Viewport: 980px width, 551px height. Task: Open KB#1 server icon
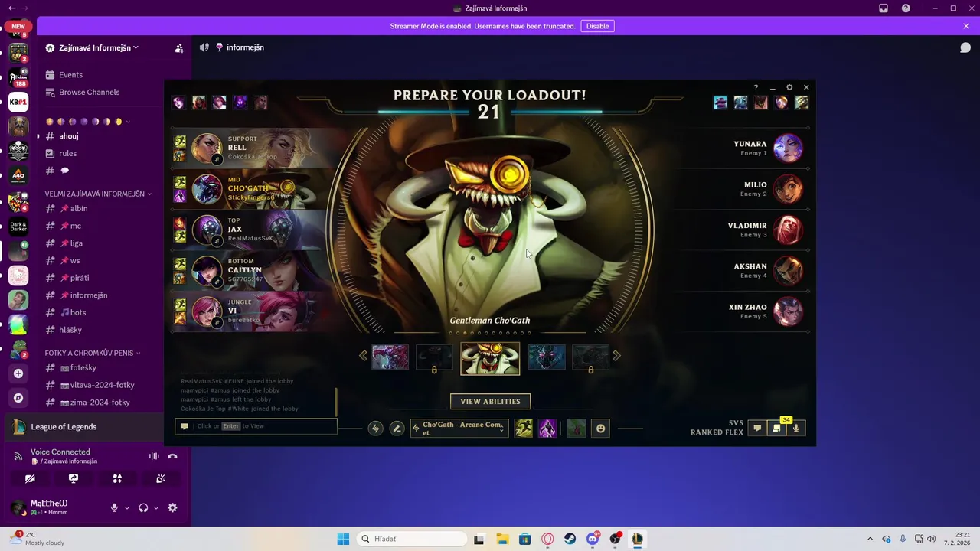18,102
